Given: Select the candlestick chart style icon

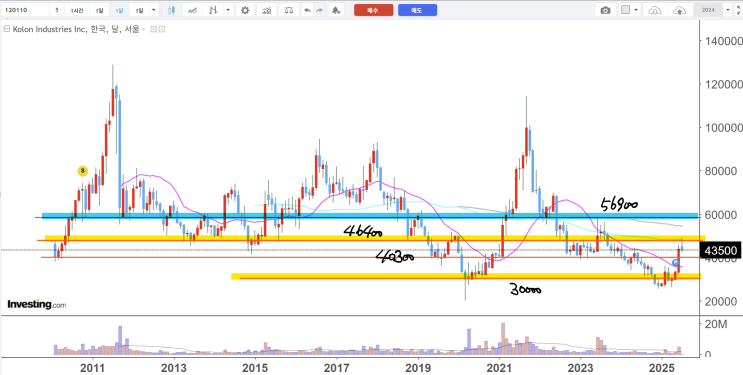Looking at the screenshot, I should pos(171,10).
